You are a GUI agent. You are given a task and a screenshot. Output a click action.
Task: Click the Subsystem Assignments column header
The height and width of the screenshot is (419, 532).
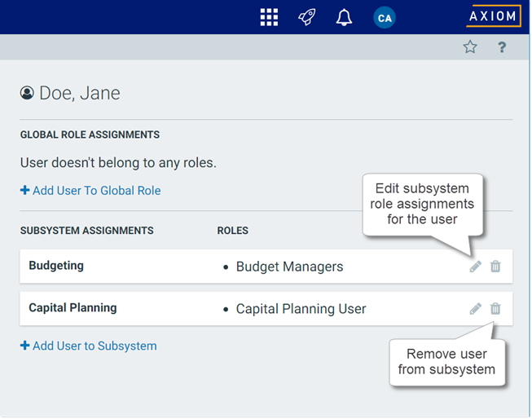87,231
